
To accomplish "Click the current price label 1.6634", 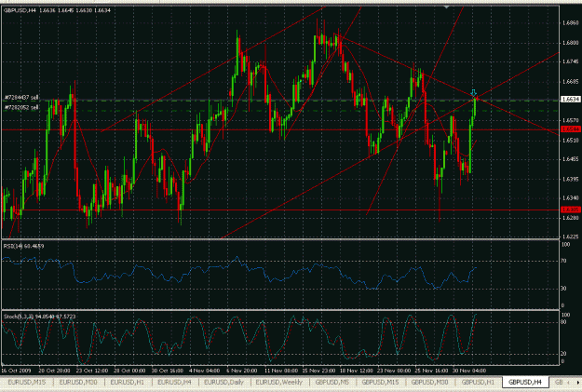I will [x=571, y=99].
